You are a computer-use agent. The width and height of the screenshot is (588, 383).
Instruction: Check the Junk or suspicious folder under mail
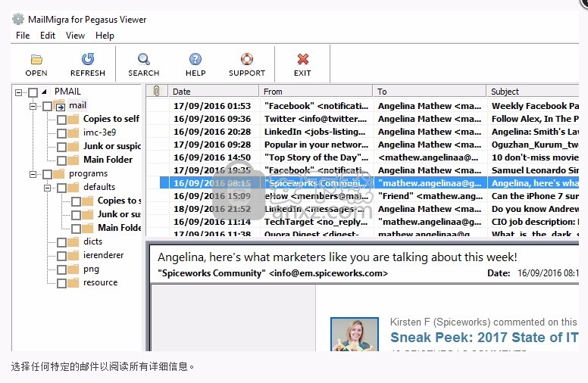62,147
